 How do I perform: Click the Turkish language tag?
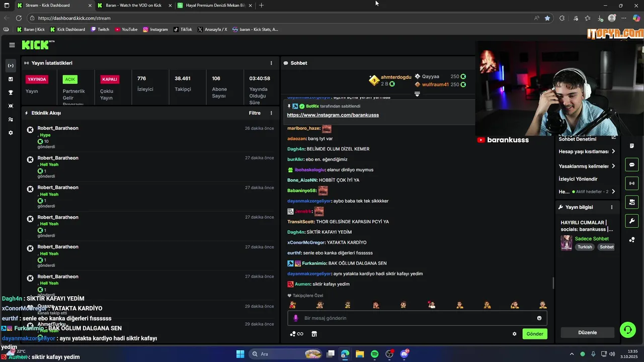point(585,247)
